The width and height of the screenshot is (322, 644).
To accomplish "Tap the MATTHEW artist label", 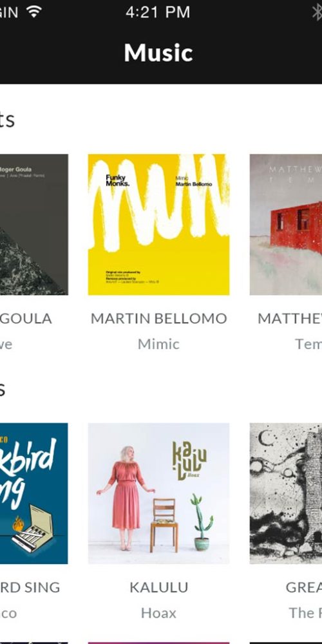I will click(290, 318).
